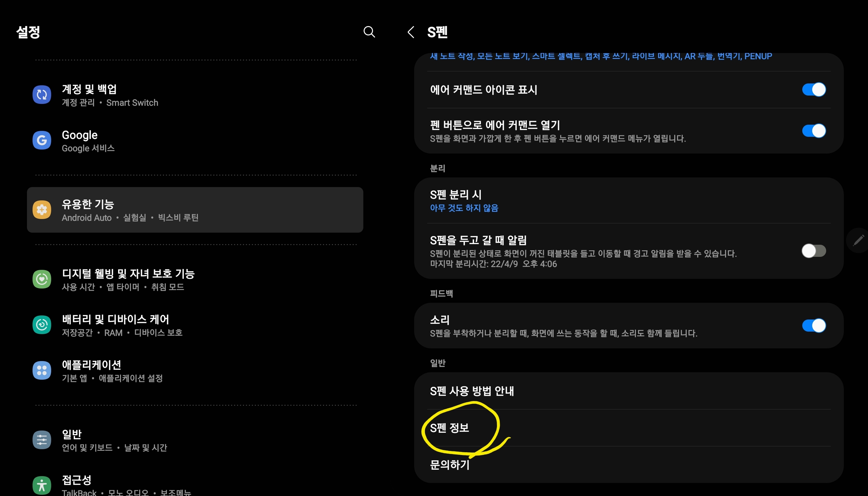Screen dimensions: 868x496
Task: Disable 에어 커맨드 아이콘 표시
Action: pyautogui.click(x=814, y=89)
